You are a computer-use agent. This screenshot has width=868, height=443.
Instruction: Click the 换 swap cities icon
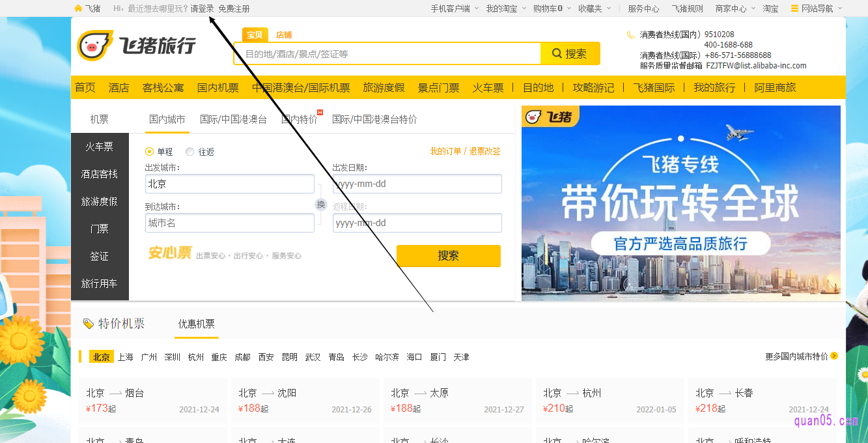(x=320, y=205)
